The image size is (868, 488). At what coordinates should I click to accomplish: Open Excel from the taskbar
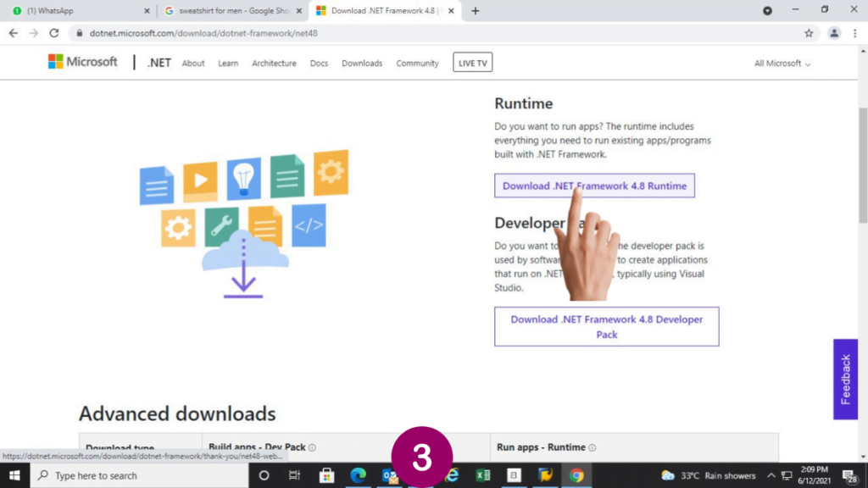coord(482,475)
